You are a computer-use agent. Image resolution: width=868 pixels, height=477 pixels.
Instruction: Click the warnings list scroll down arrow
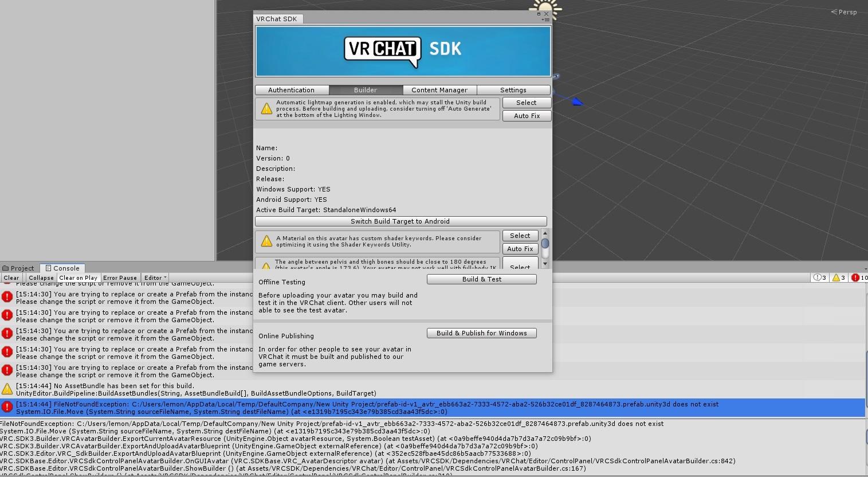545,264
